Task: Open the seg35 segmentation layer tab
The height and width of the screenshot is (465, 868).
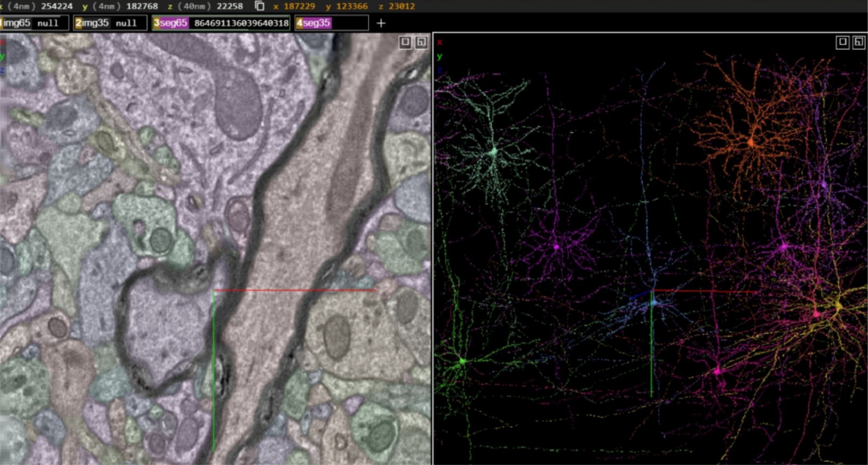Action: 317,23
